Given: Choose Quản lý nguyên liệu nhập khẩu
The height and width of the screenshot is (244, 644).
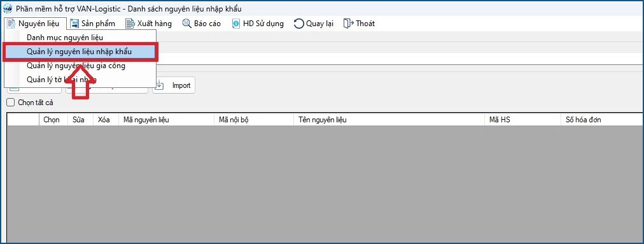Looking at the screenshot, I should coord(80,52).
